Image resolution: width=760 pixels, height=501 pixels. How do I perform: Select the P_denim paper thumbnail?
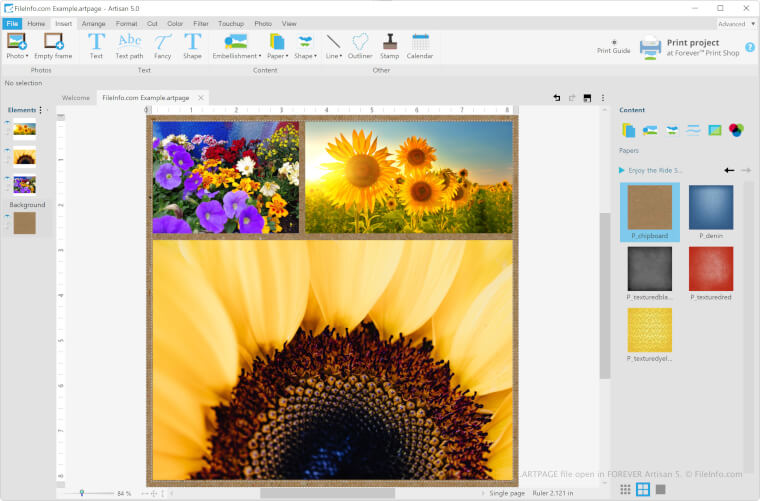pos(711,208)
